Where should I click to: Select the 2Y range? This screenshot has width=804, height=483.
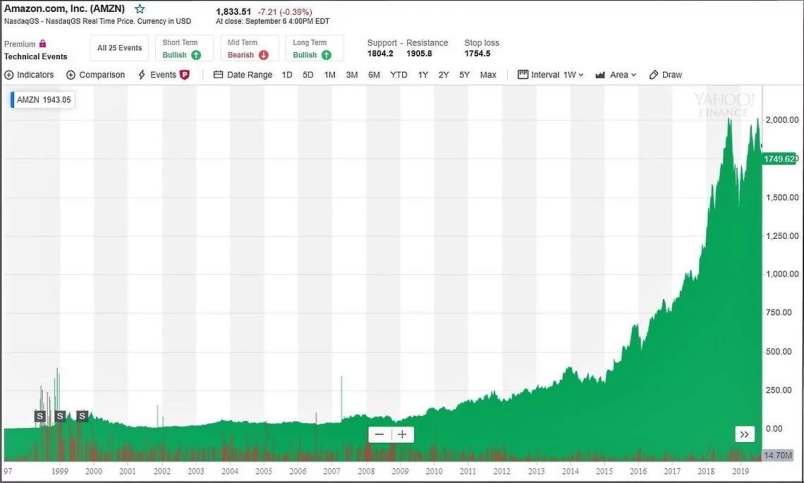[x=444, y=75]
